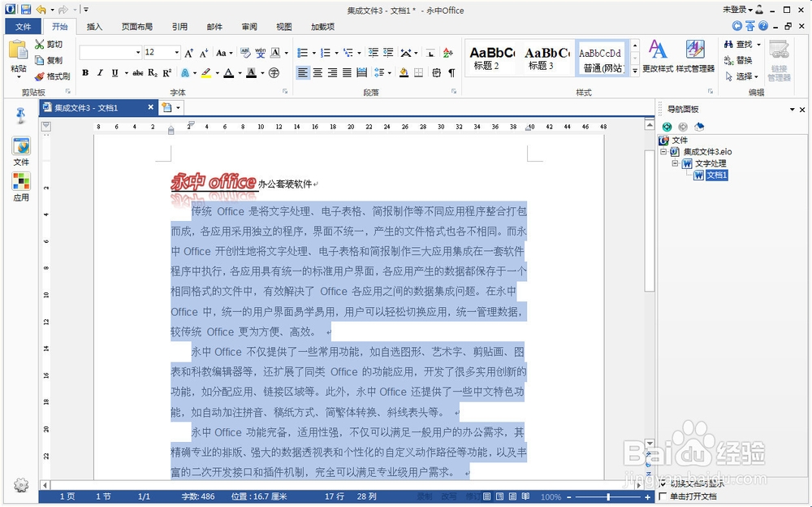The width and height of the screenshot is (812, 507).
Task: Apply 标题 3 style
Action: coord(546,58)
